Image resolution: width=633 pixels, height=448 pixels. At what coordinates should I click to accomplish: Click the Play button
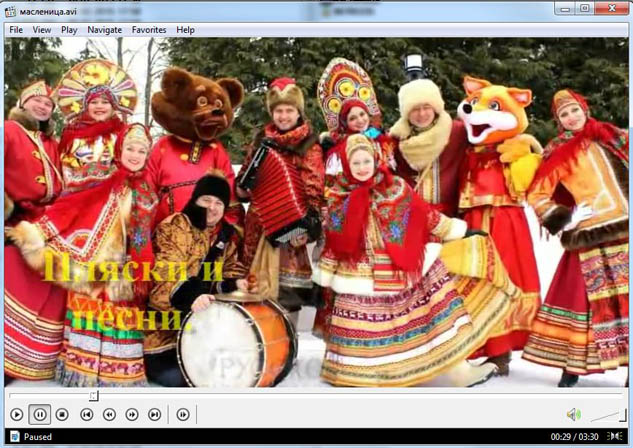pyautogui.click(x=17, y=415)
